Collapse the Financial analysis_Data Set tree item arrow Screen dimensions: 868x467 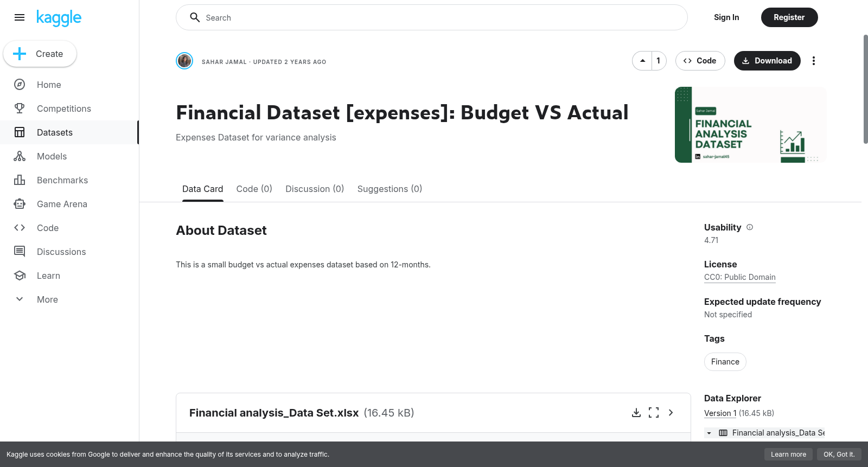[709, 433]
